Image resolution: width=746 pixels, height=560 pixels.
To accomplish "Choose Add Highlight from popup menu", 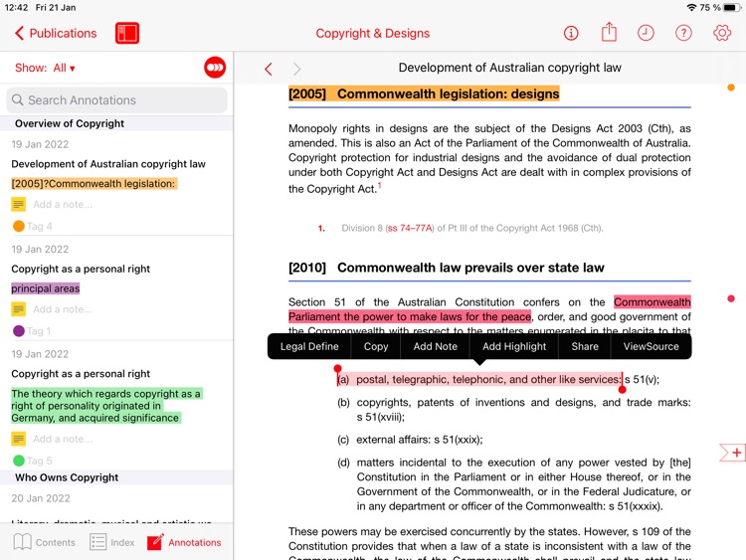I will 514,346.
